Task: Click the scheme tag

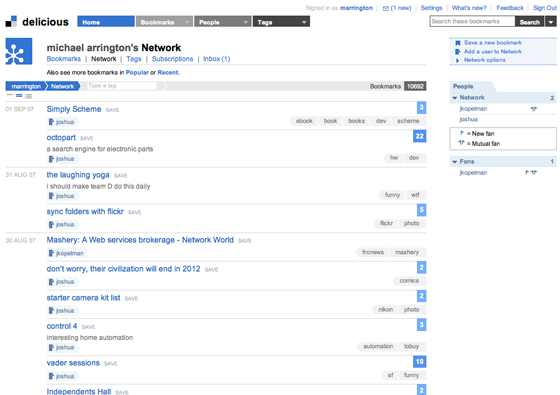Action: click(408, 121)
